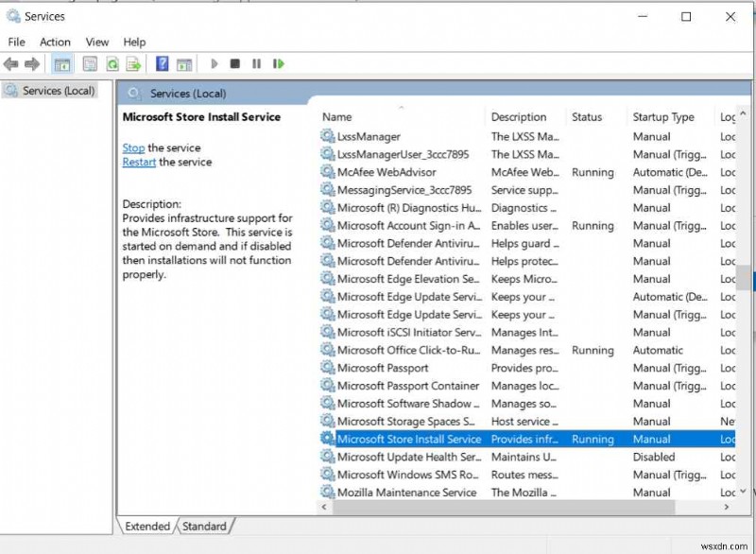Click the Back navigation arrow

(11, 63)
